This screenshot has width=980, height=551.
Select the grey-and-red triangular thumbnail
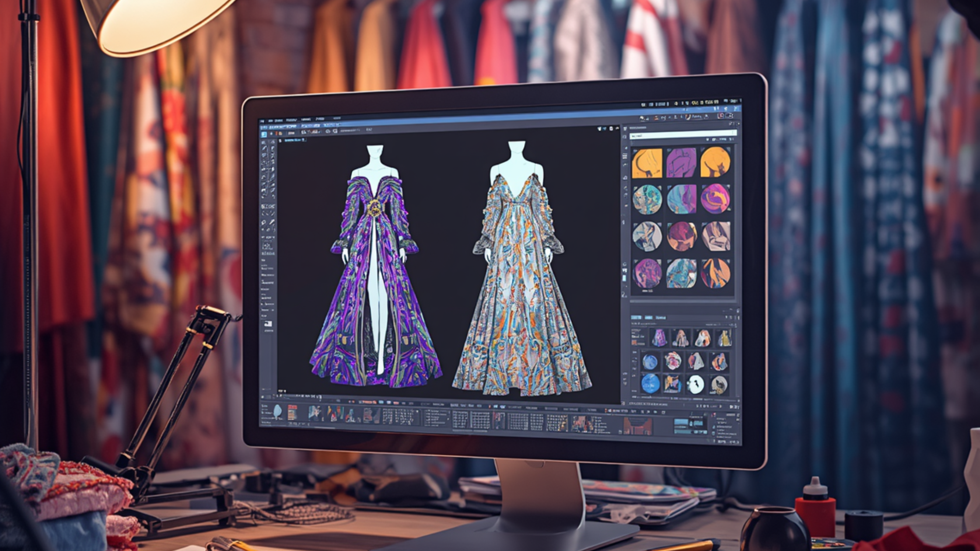coord(695,361)
